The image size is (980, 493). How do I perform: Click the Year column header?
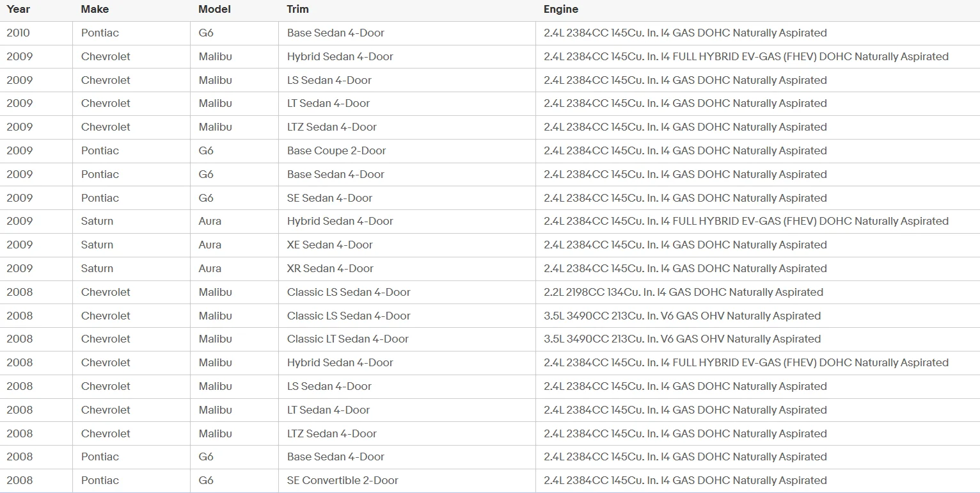click(18, 10)
